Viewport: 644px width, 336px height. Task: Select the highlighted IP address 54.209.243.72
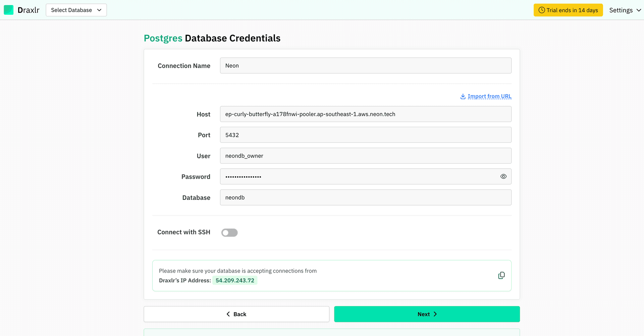(x=235, y=280)
